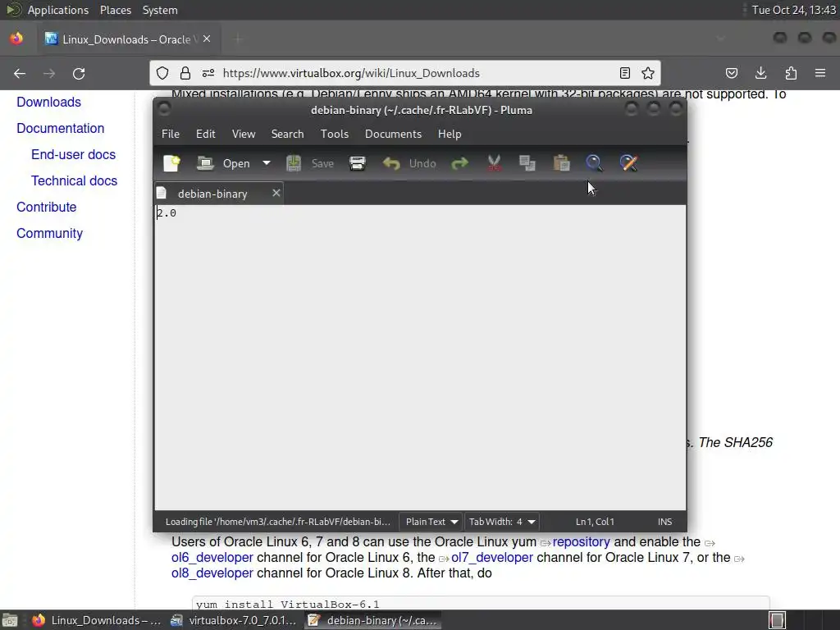This screenshot has height=630, width=840.
Task: Paste from clipboard icon in Pluma
Action: pos(561,163)
